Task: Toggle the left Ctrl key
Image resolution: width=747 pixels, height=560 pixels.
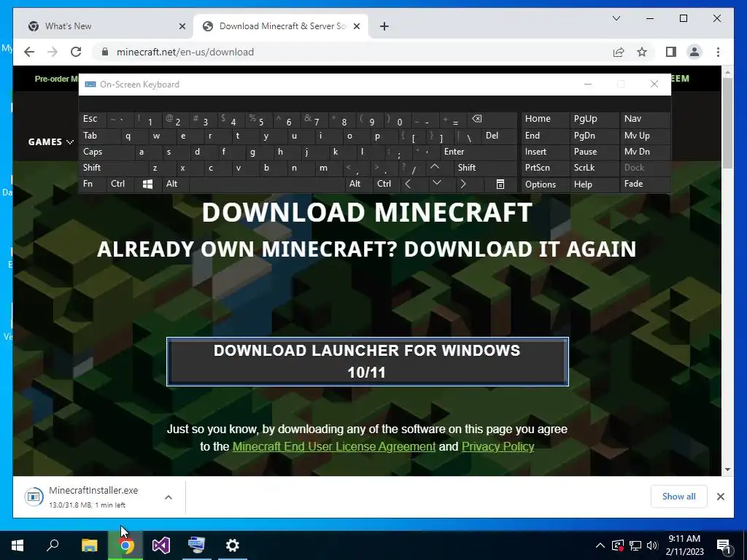Action: [121, 184]
